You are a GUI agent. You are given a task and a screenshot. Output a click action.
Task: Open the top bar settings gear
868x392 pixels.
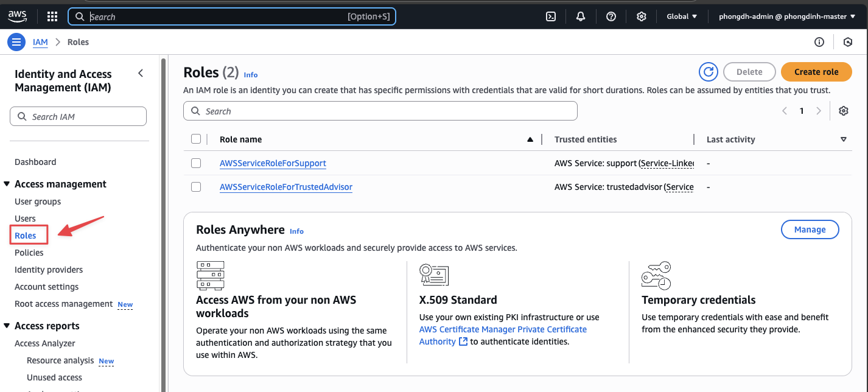641,16
